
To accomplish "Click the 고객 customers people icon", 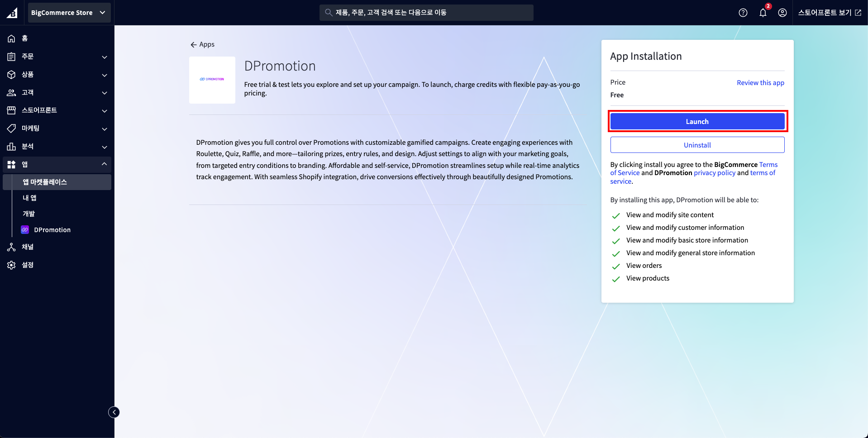I will tap(11, 92).
